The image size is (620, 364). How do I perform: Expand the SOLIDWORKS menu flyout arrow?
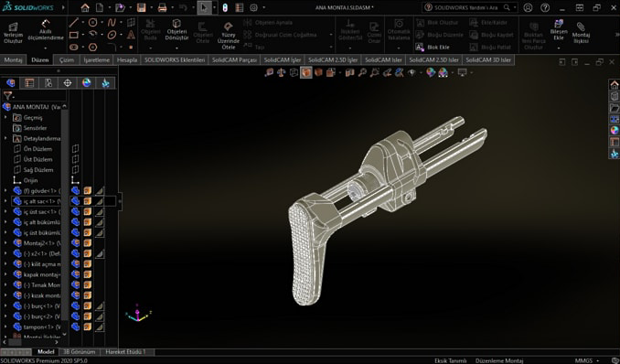pyautogui.click(x=63, y=7)
